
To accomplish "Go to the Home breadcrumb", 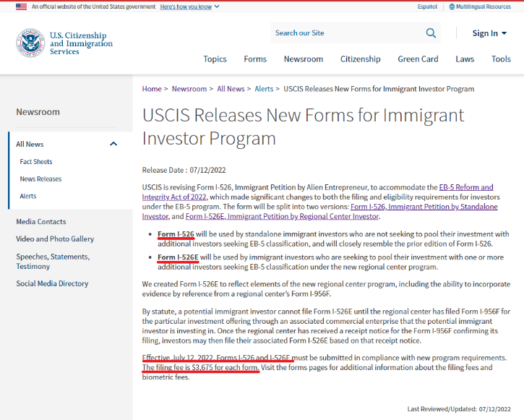I will pyautogui.click(x=152, y=89).
